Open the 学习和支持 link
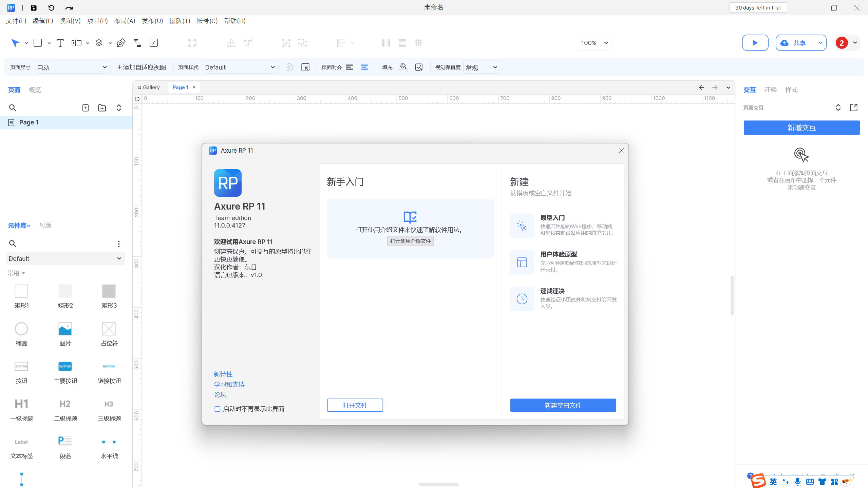868x488 pixels. click(229, 384)
